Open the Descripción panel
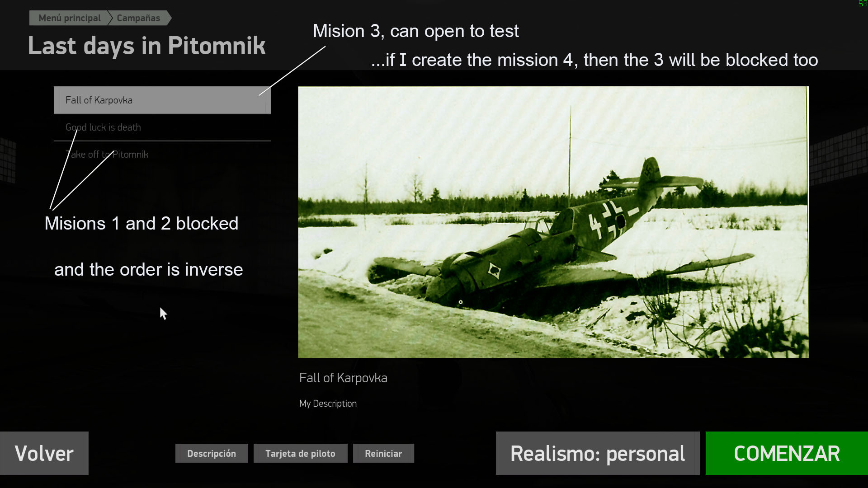Viewport: 868px width, 488px height. (x=212, y=453)
